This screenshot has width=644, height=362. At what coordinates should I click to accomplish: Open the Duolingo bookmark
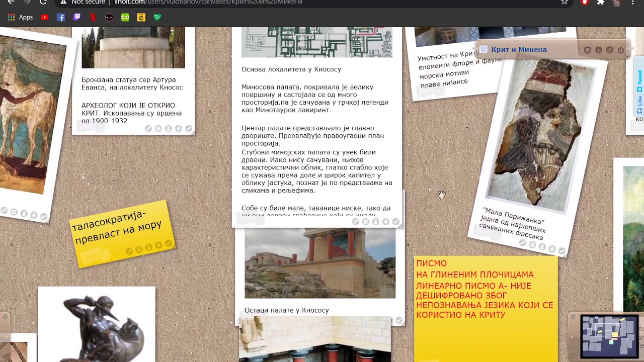coord(125,17)
